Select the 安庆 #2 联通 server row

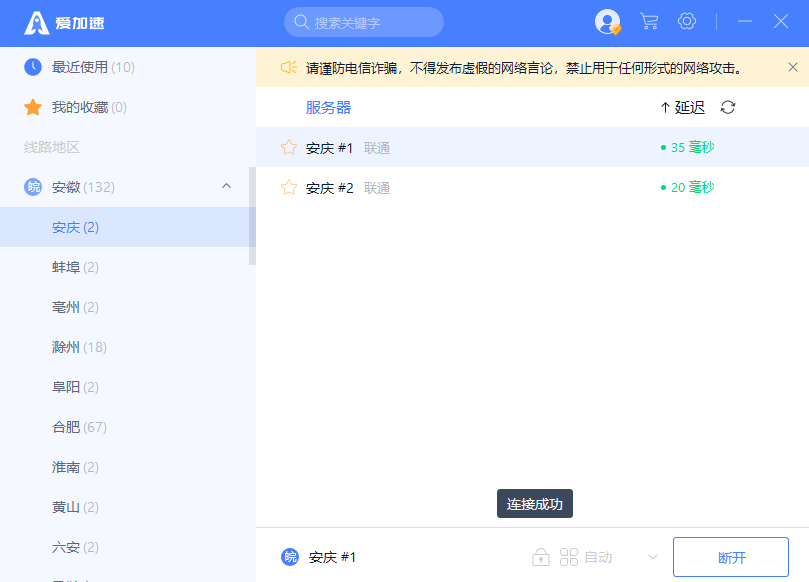[x=532, y=187]
